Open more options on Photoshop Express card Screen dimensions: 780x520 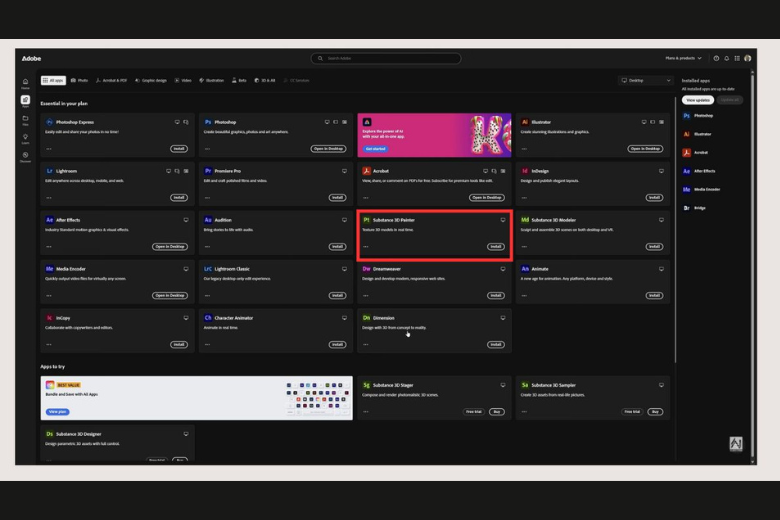[x=49, y=149]
